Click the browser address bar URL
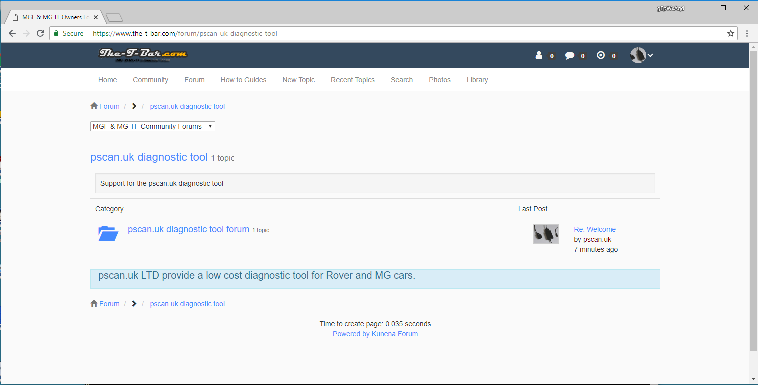758x385 pixels. click(x=185, y=33)
